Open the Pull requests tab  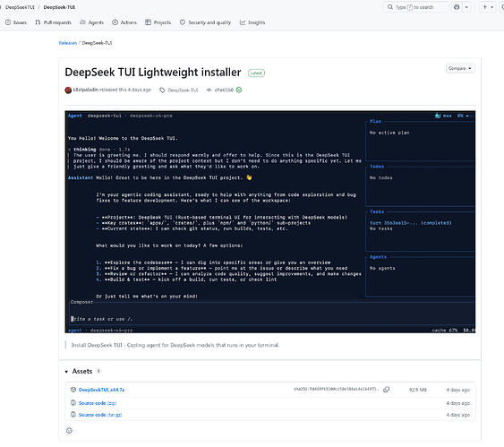(x=53, y=22)
